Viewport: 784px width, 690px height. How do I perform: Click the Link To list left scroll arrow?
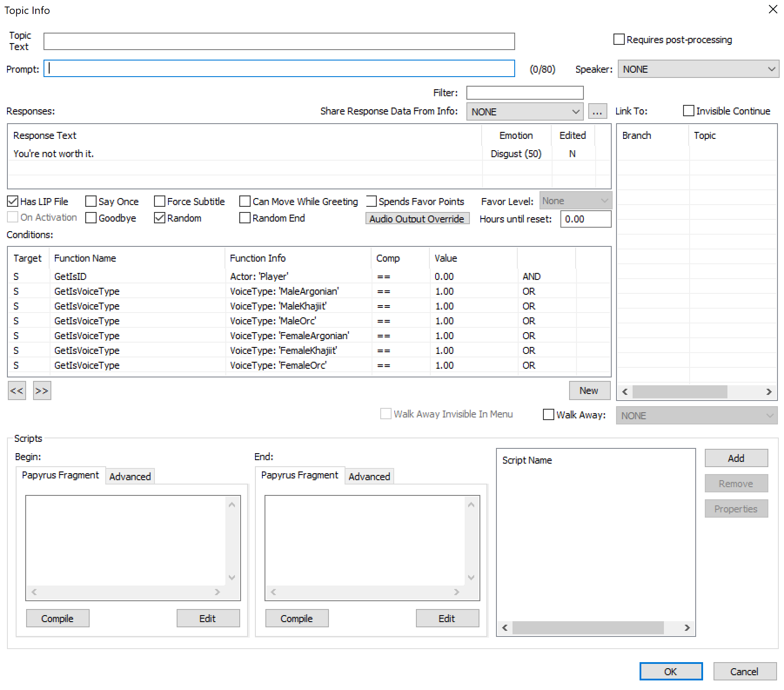point(625,392)
